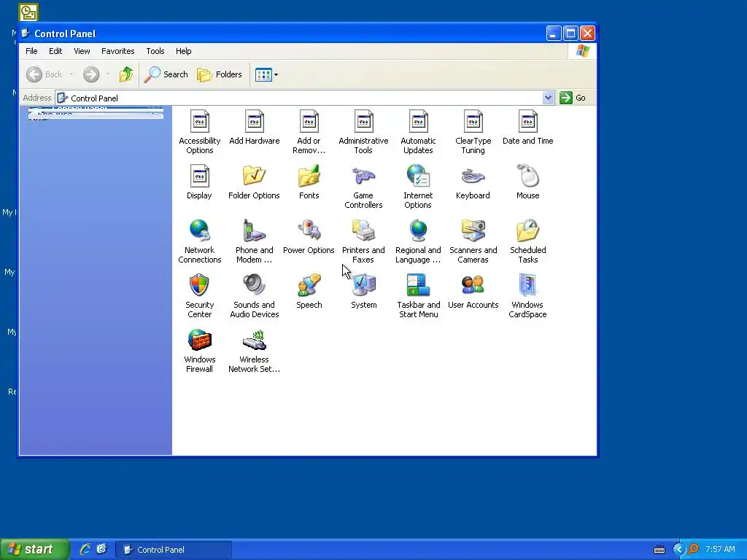Open Network Connections

200,231
